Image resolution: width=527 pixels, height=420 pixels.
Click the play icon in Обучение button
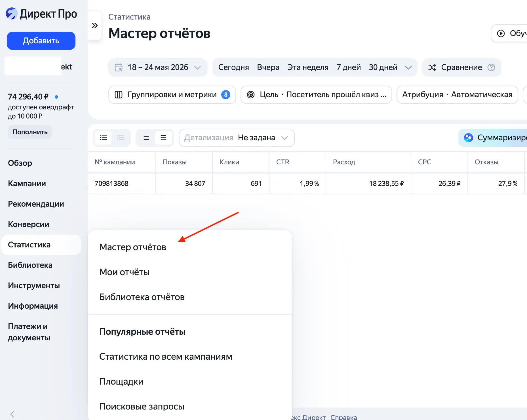click(501, 33)
